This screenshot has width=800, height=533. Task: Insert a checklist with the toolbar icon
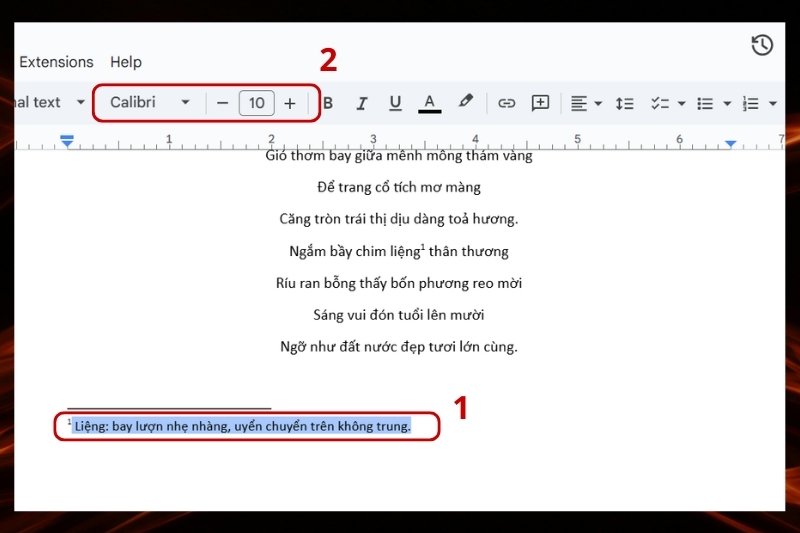pyautogui.click(x=660, y=104)
